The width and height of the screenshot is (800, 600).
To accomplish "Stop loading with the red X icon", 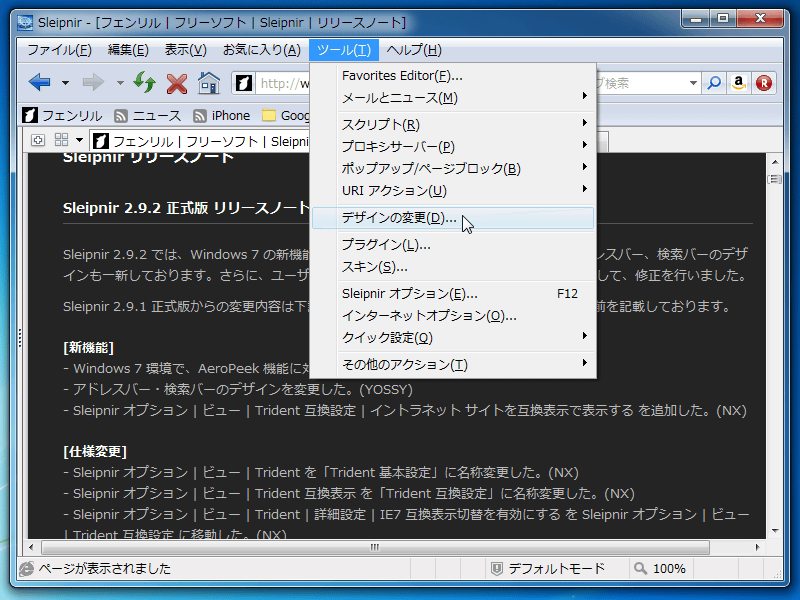I will 177,83.
